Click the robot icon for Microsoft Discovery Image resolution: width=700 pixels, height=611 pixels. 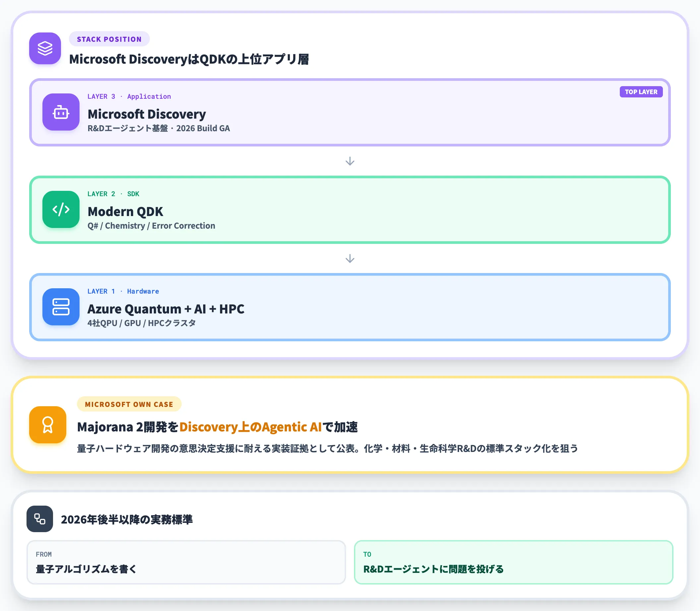coord(61,112)
